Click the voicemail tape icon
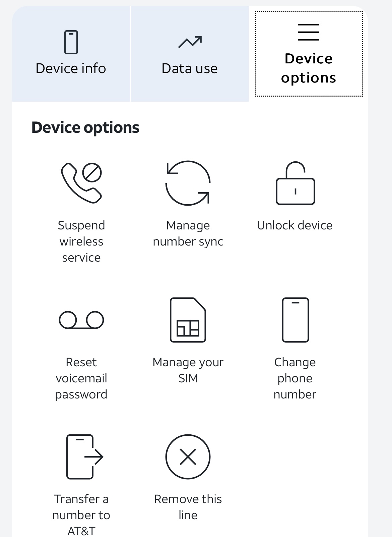Screen dimensions: 392x537 pos(81,320)
